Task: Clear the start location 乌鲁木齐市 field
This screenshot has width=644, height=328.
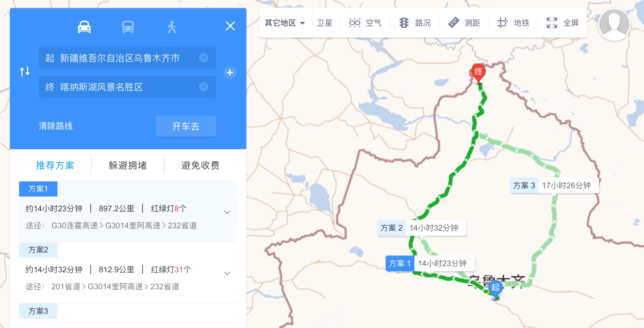Action: [204, 58]
